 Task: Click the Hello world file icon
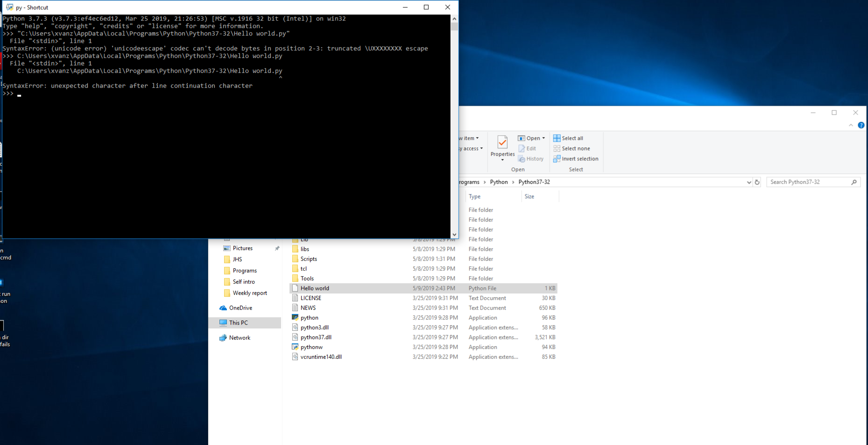[295, 288]
